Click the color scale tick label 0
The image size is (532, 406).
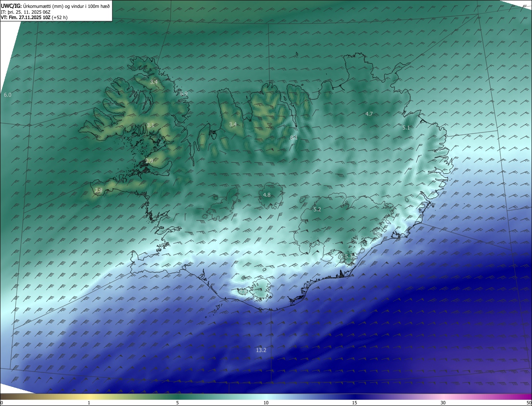[2, 403]
